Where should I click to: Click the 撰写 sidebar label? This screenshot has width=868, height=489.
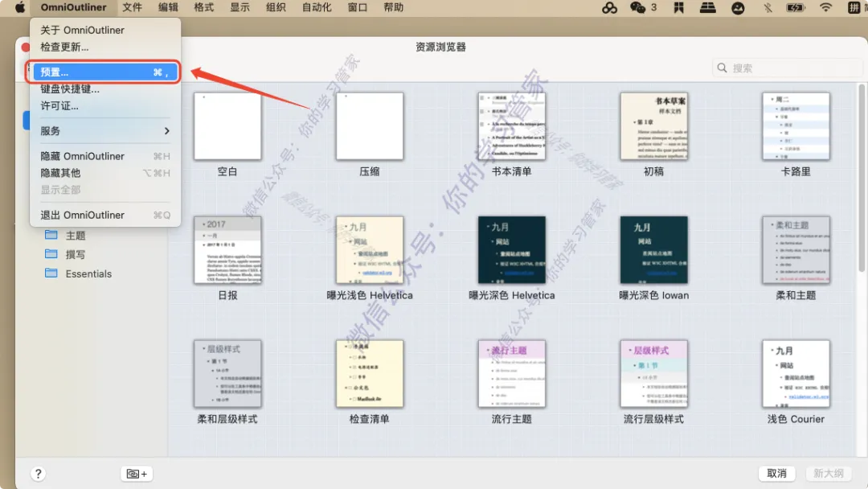coord(76,254)
